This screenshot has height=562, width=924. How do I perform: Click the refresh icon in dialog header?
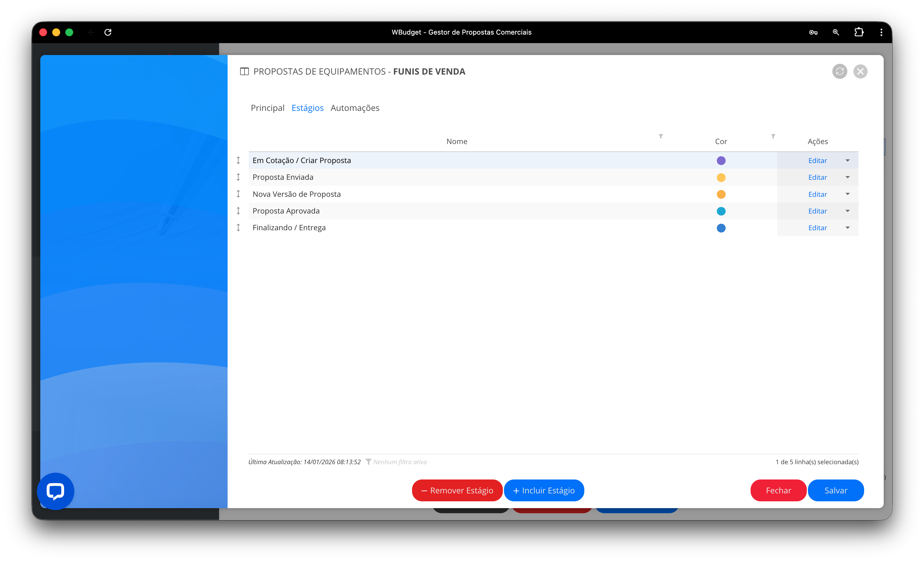point(839,71)
